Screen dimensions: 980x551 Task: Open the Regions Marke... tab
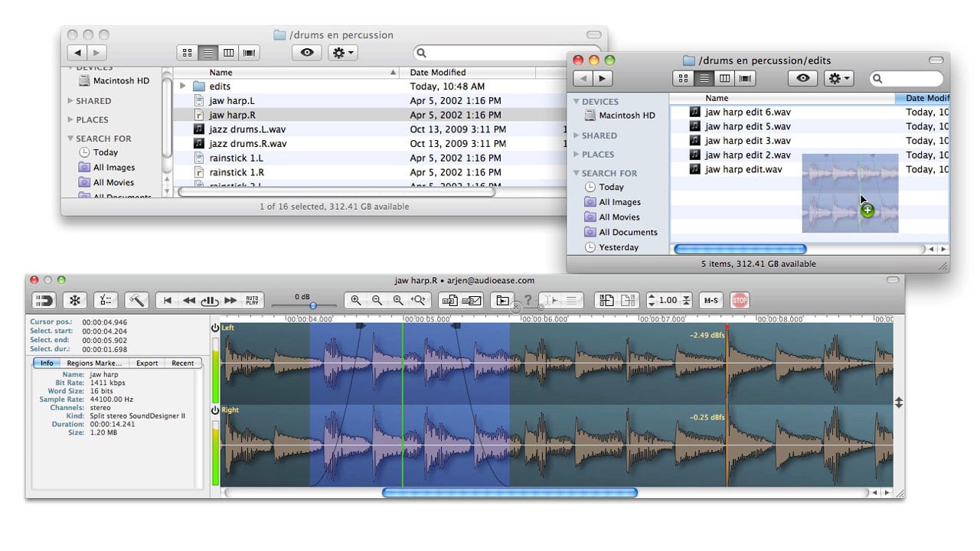94,364
